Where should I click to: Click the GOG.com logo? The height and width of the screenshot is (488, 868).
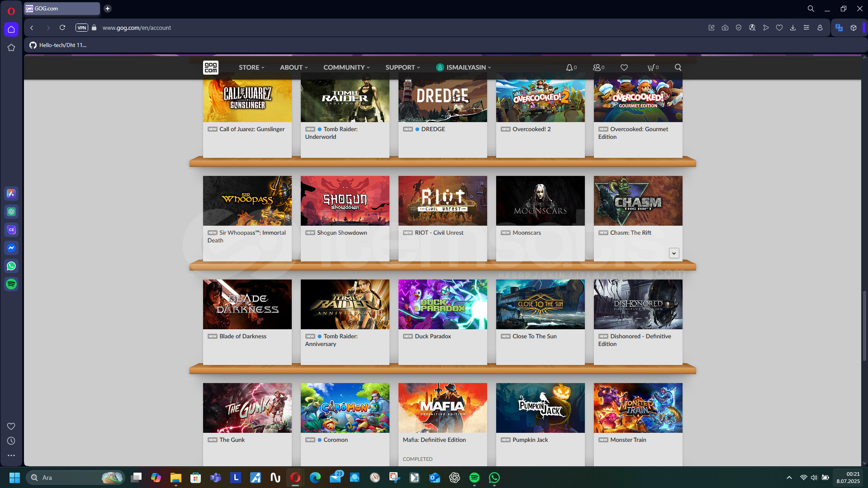(211, 67)
